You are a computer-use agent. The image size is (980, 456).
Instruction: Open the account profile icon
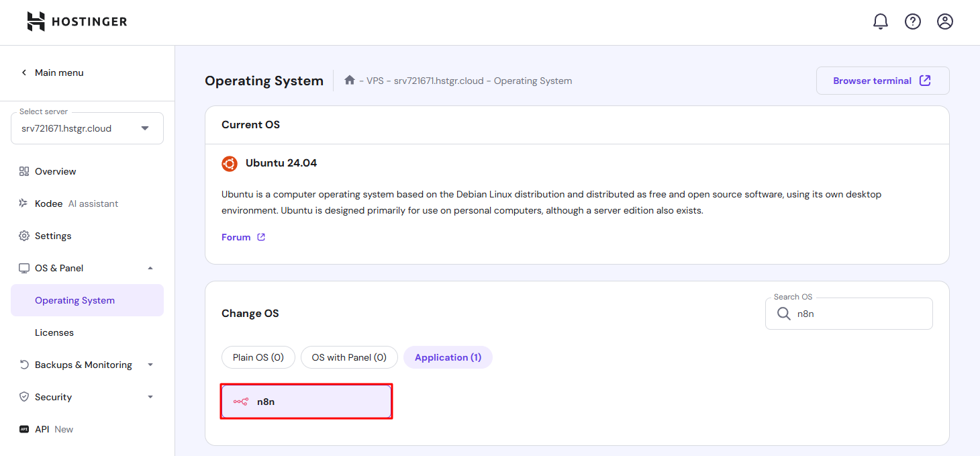(944, 21)
